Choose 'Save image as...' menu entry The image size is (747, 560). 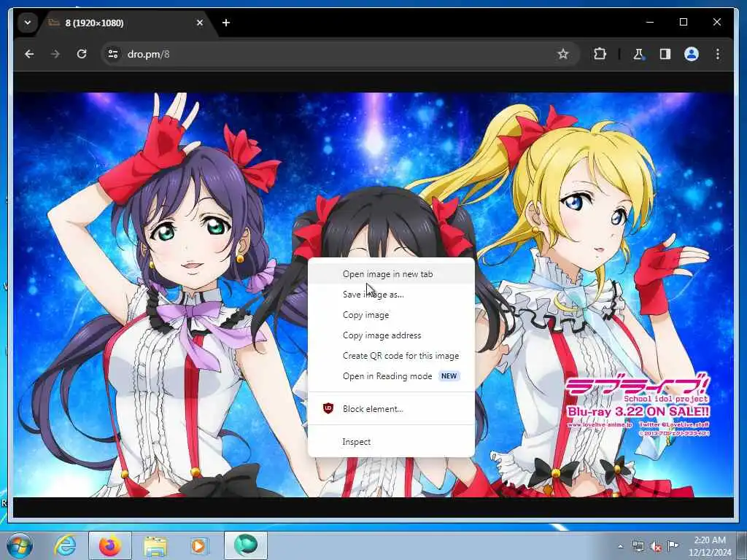391,295
